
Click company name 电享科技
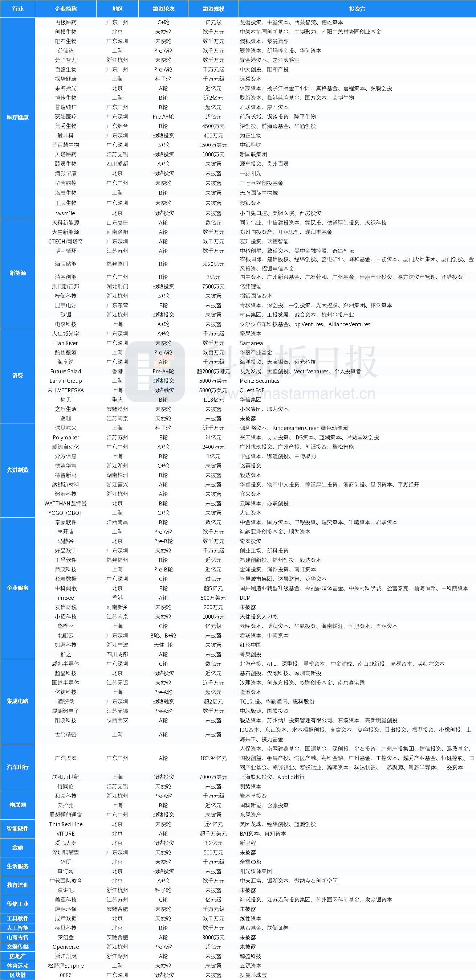pos(65,324)
